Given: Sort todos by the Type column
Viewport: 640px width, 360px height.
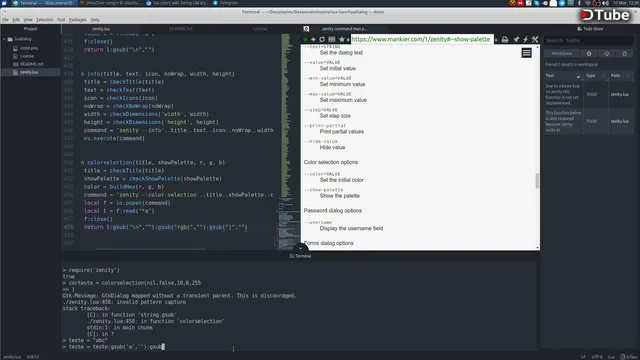Looking at the screenshot, I should 591,76.
